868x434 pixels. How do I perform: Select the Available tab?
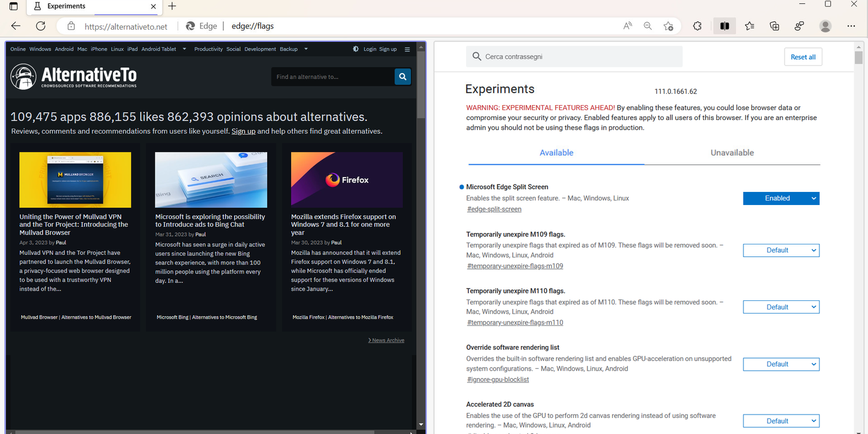coord(556,152)
